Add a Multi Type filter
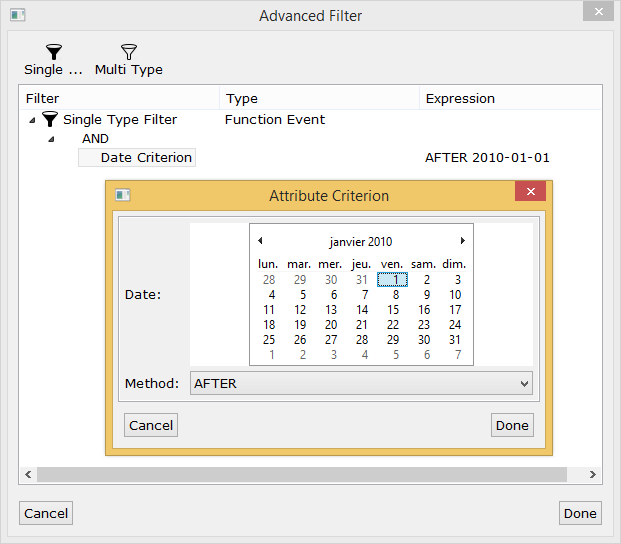 [129, 60]
